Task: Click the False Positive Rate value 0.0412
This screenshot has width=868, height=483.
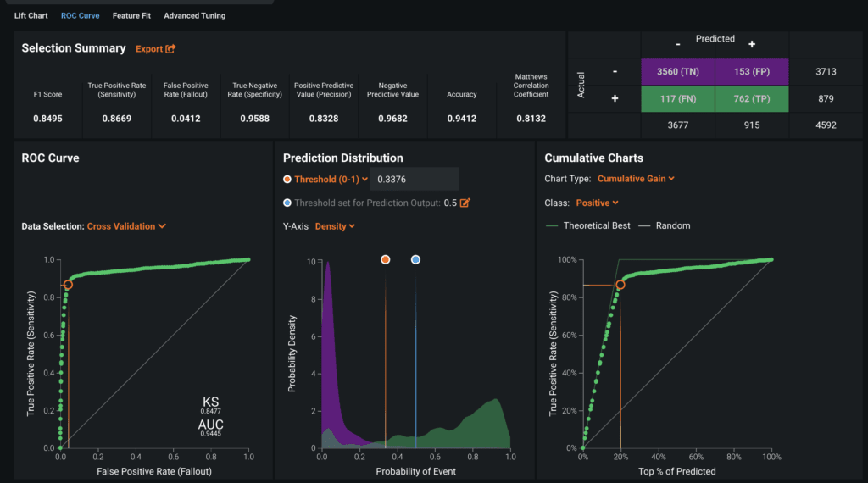Action: tap(186, 119)
